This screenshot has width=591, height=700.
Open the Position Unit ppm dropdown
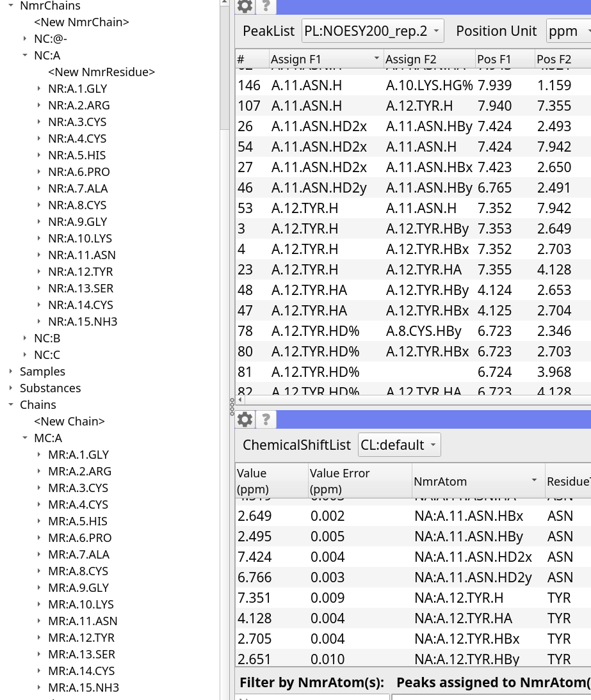coord(569,31)
